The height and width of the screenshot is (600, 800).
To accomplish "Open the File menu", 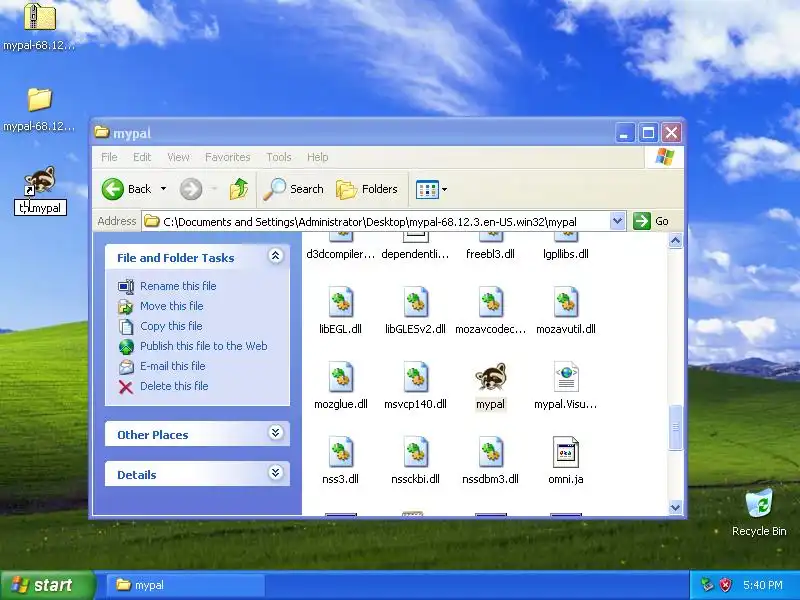I will coord(109,157).
